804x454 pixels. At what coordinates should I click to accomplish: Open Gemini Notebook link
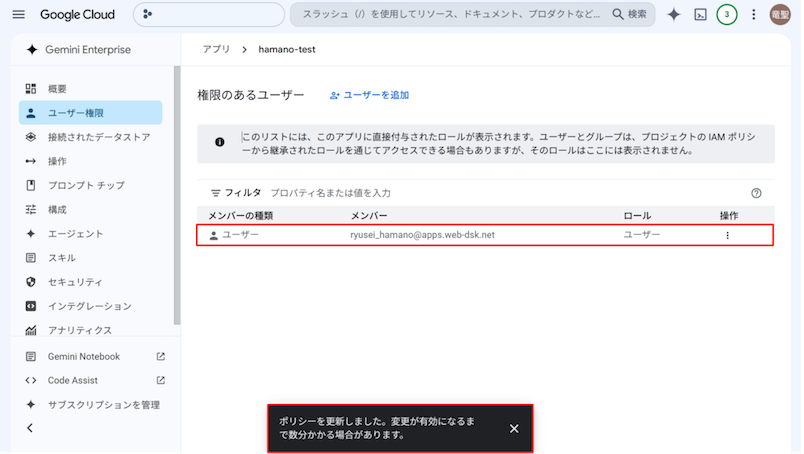[x=84, y=357]
